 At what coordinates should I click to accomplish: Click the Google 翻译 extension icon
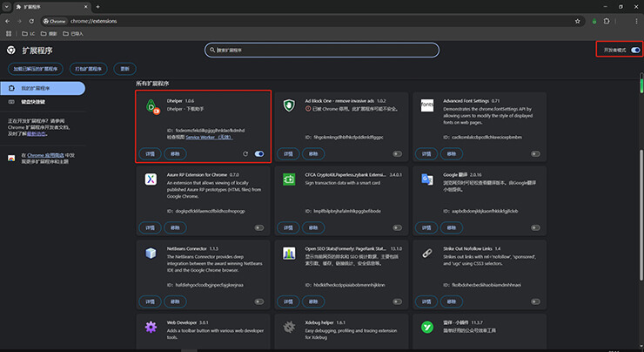click(x=427, y=179)
